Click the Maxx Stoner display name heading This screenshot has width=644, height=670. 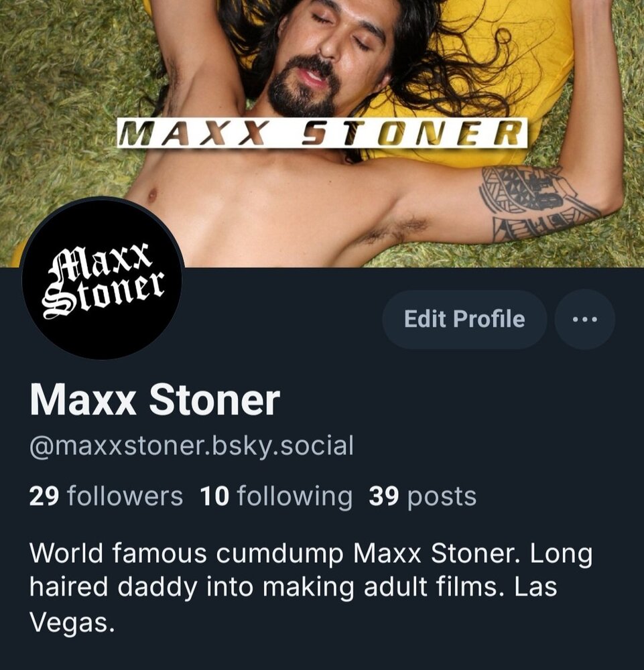tap(155, 399)
